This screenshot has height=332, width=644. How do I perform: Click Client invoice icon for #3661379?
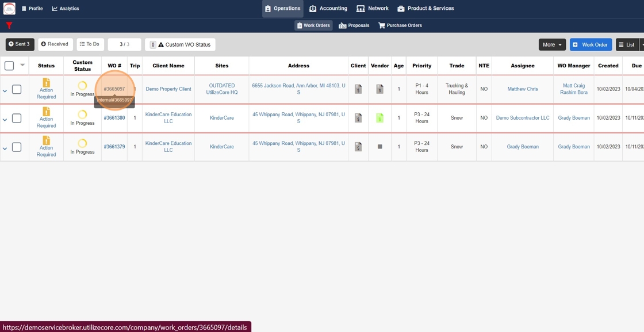point(358,146)
